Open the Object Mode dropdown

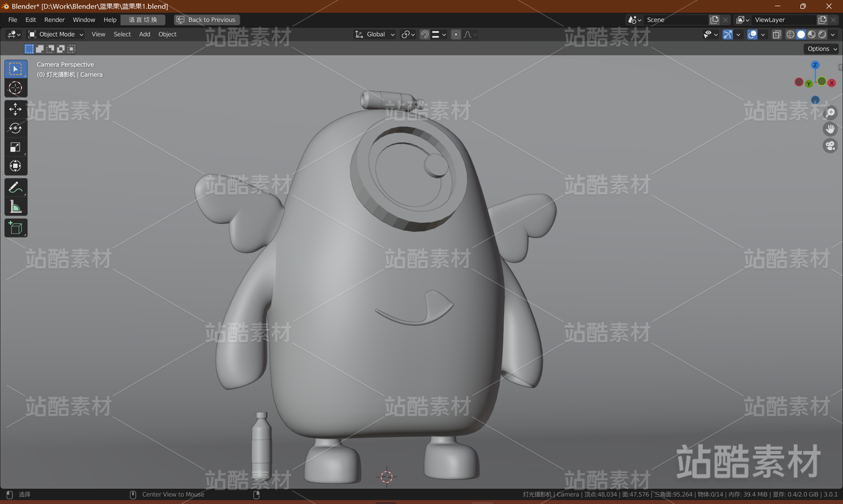click(56, 34)
